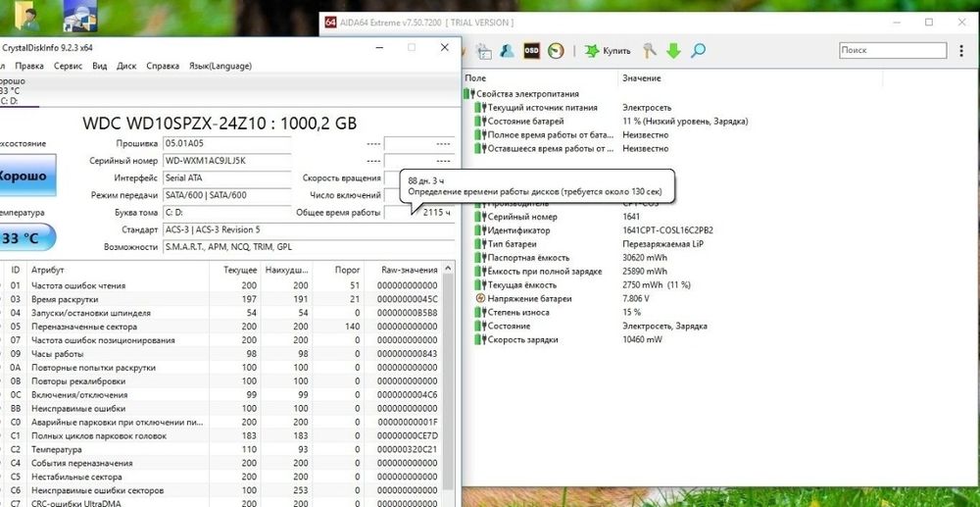Open the 'Язык(Language)' menu

point(220,66)
